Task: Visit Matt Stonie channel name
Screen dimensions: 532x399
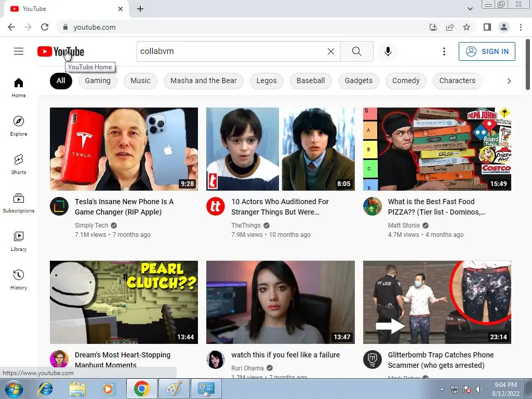Action: pyautogui.click(x=404, y=225)
